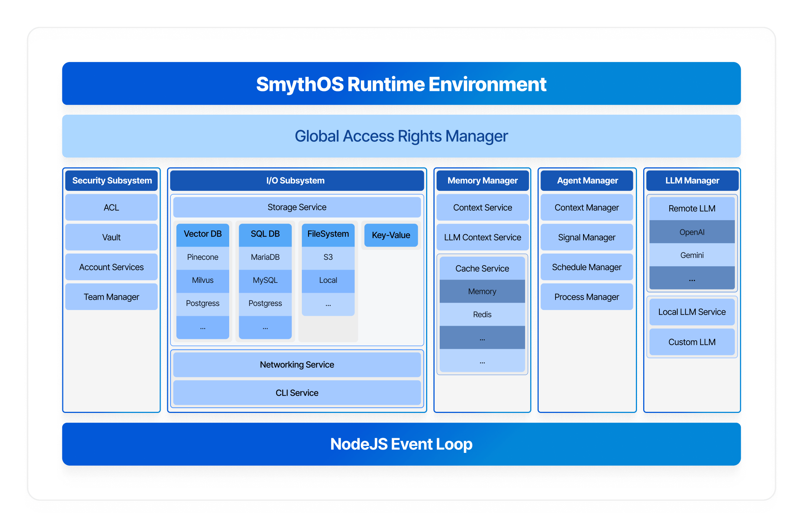This screenshot has height=532, width=802.
Task: Select the Schedule Manager block
Action: pyautogui.click(x=587, y=267)
